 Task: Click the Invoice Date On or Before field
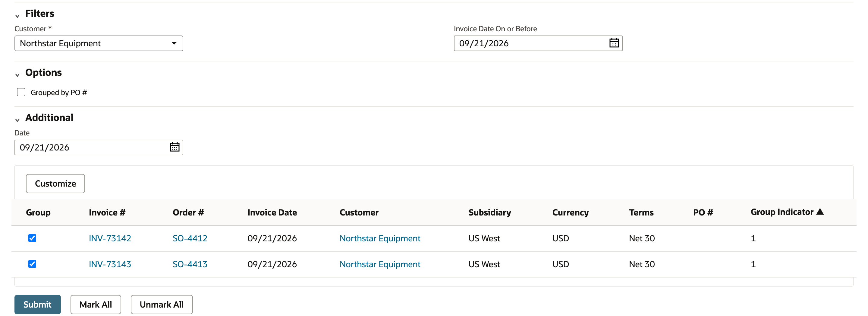[538, 43]
